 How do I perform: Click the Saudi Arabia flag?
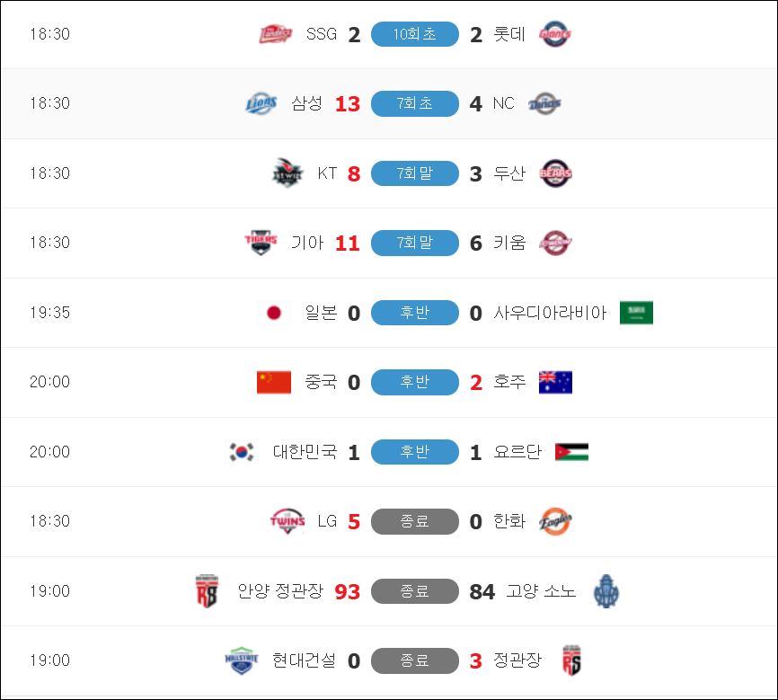(636, 313)
